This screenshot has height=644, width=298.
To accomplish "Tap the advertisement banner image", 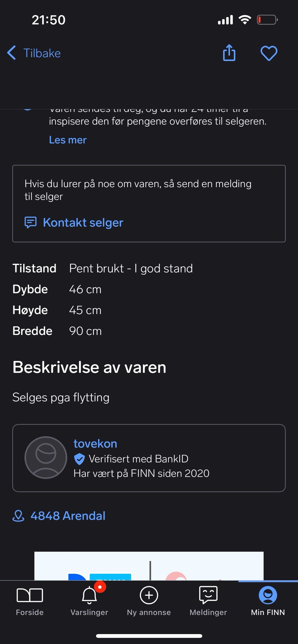I will pos(149,566).
